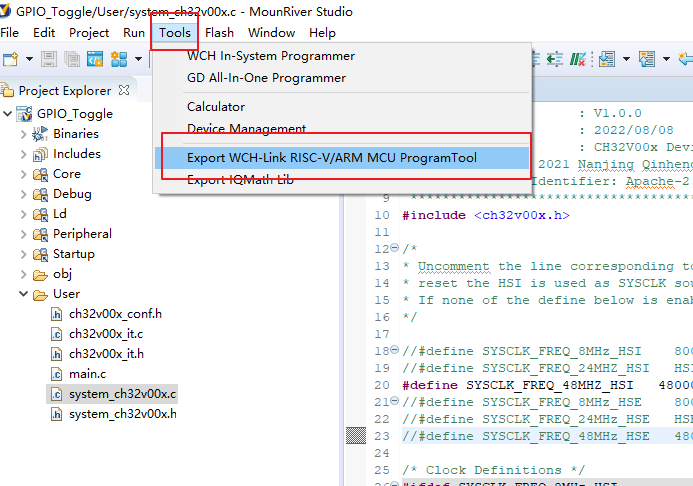Collapse the GPIO_Toggle project tree
The image size is (693, 486).
tap(8, 114)
